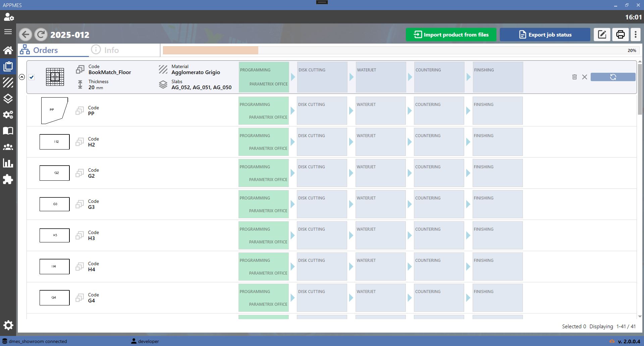Collapse the BookMatch_Floor order row
The width and height of the screenshot is (644, 346).
[x=22, y=77]
